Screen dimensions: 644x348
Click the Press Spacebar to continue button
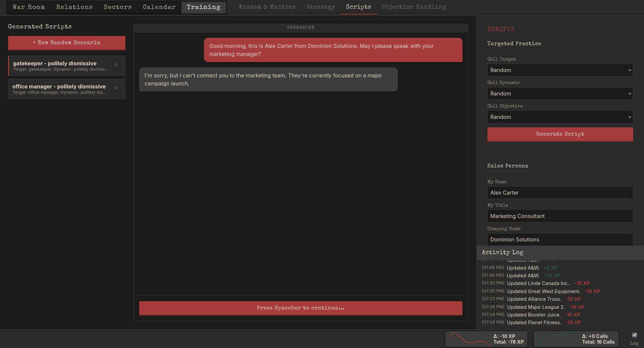[x=301, y=308]
